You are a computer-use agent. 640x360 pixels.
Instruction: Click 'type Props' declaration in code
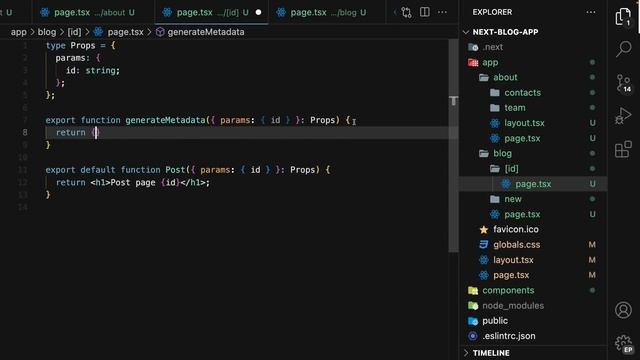[70, 45]
